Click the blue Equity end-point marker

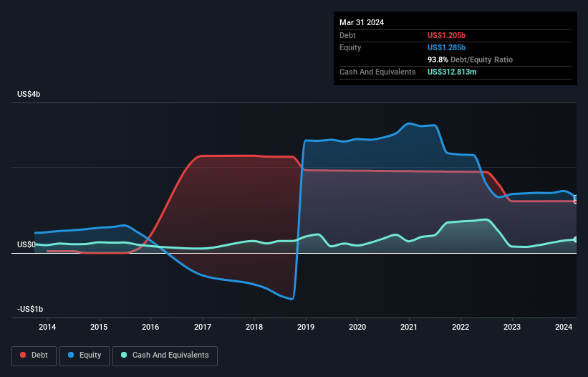576,198
